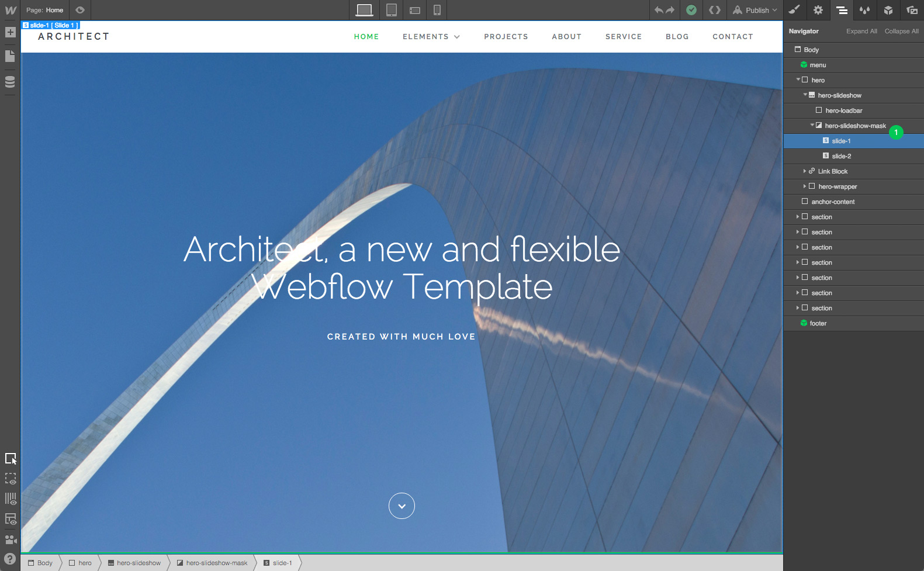
Task: Open the Assets images tab
Action: click(912, 10)
